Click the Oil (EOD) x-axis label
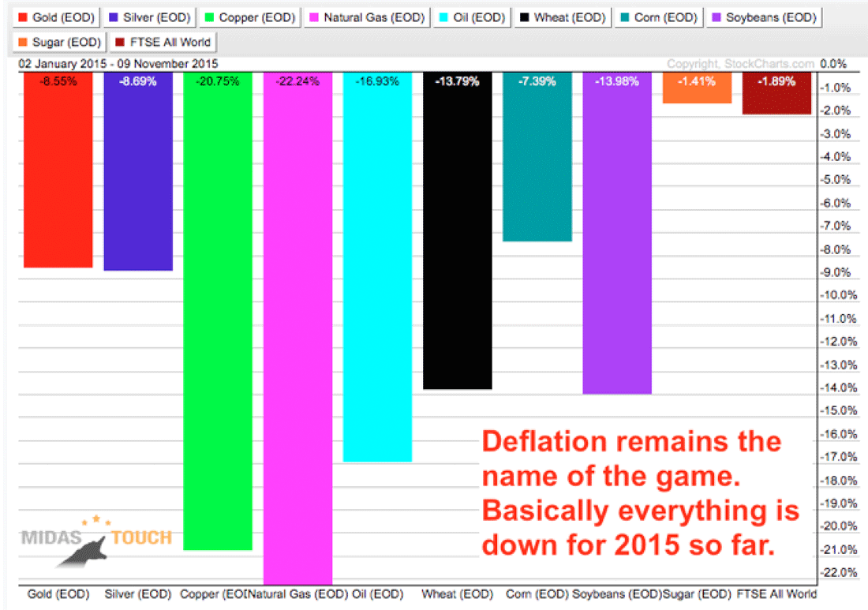 [377, 594]
